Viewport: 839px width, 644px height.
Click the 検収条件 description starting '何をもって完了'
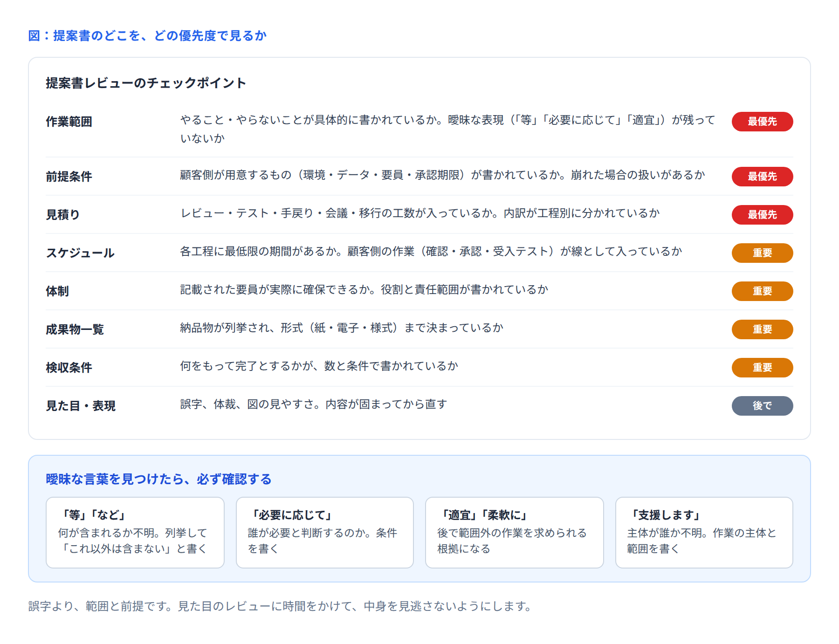[x=319, y=366]
